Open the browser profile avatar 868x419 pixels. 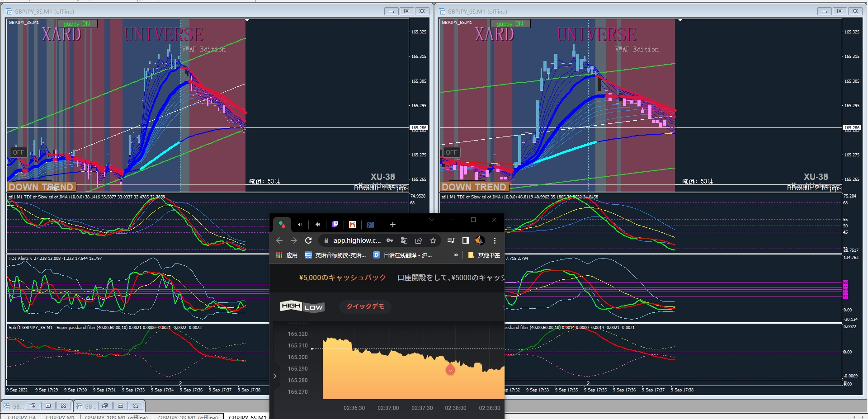(480, 240)
